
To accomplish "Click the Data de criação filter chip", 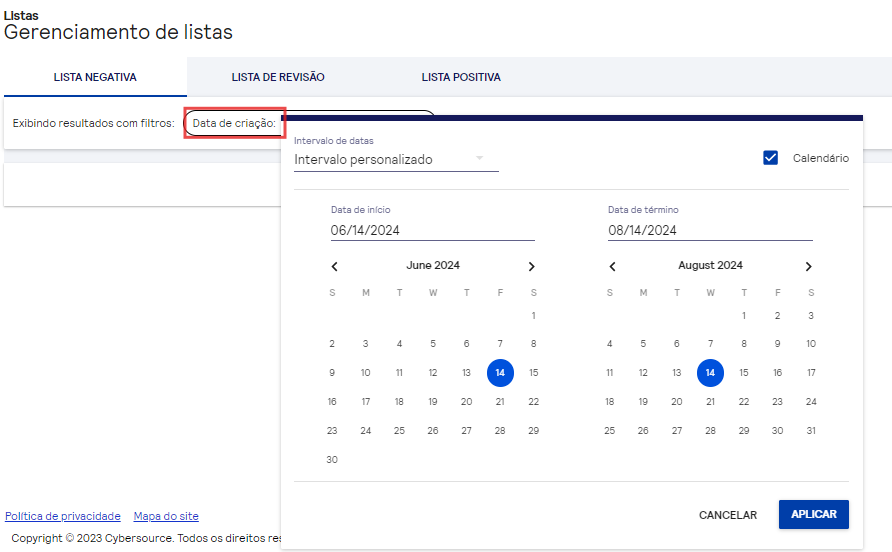I will [234, 123].
